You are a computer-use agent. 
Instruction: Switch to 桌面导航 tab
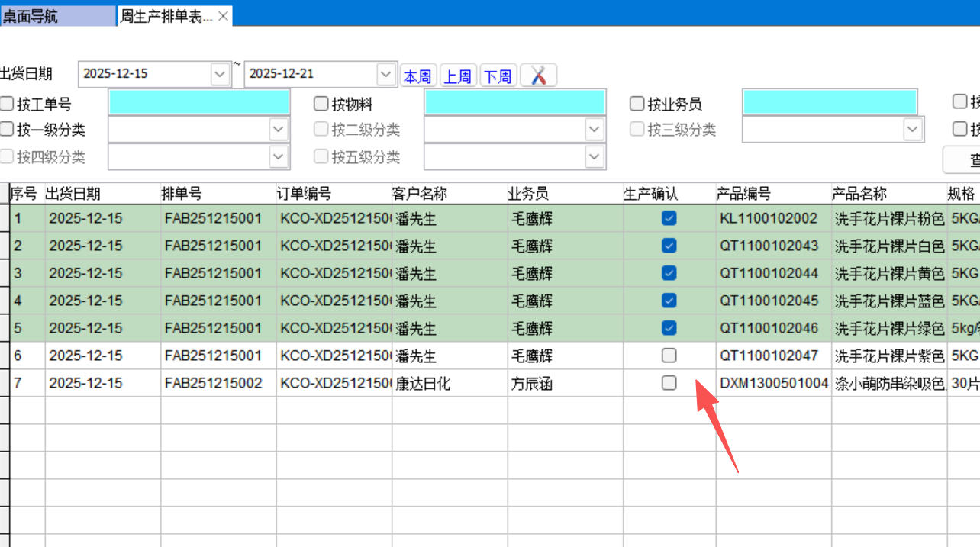coord(57,16)
